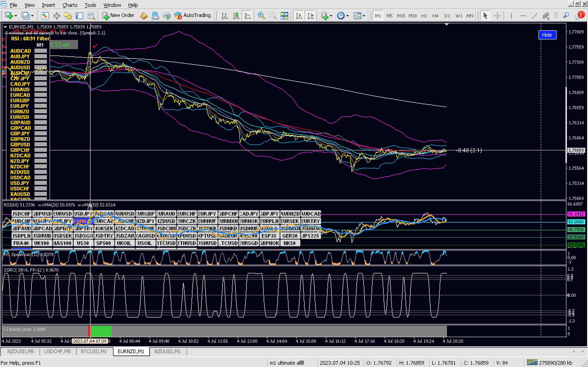Draw a trendline with the trendline tool
588x367 pixels.
tap(534, 16)
